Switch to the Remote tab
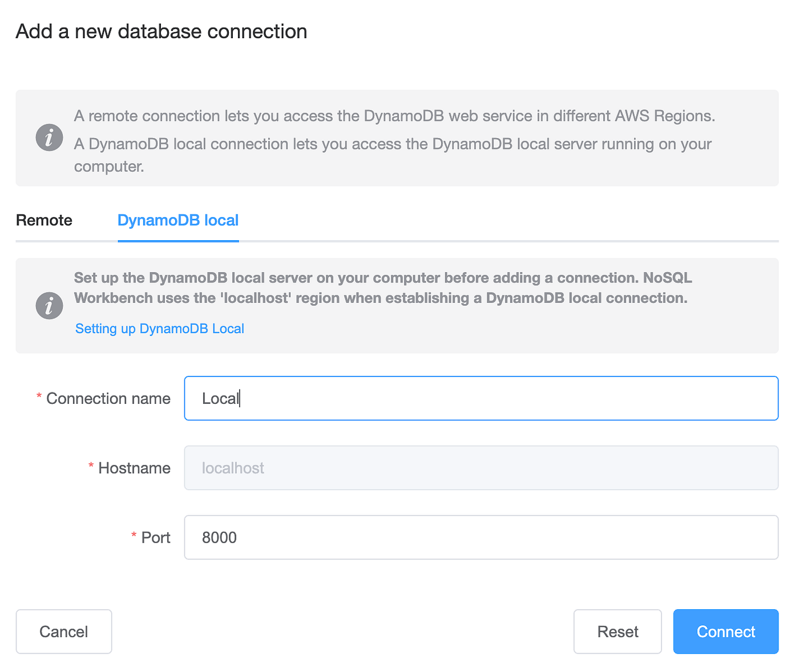Image resolution: width=799 pixels, height=672 pixels. pos(44,220)
